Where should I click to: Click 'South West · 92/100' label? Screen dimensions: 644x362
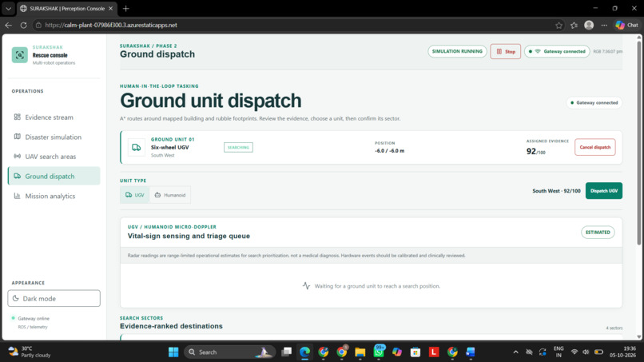[x=556, y=191]
